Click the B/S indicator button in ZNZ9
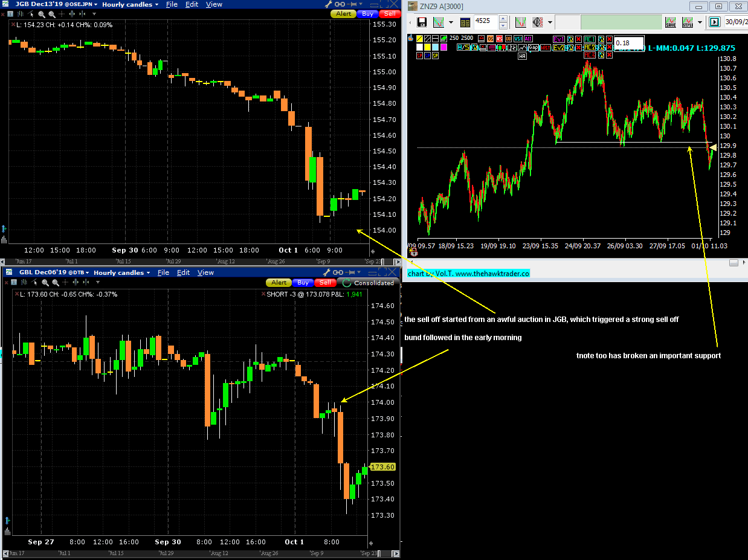Image resolution: width=748 pixels, height=560 pixels. [463, 48]
